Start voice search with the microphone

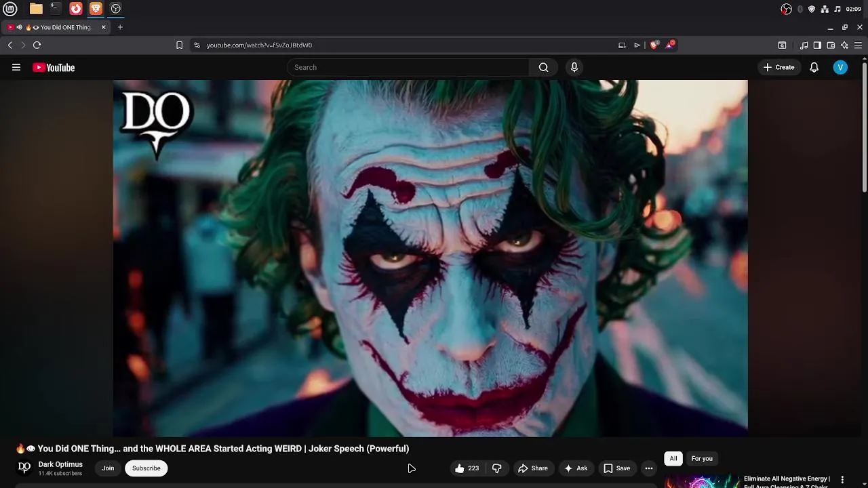[x=574, y=67]
